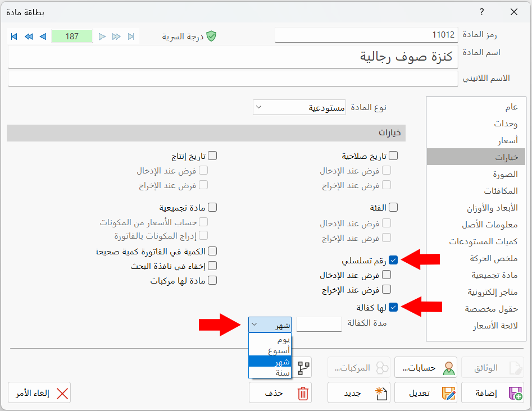This screenshot has width=532, height=411.
Task: Select خيارات section in side list
Action: (476, 157)
